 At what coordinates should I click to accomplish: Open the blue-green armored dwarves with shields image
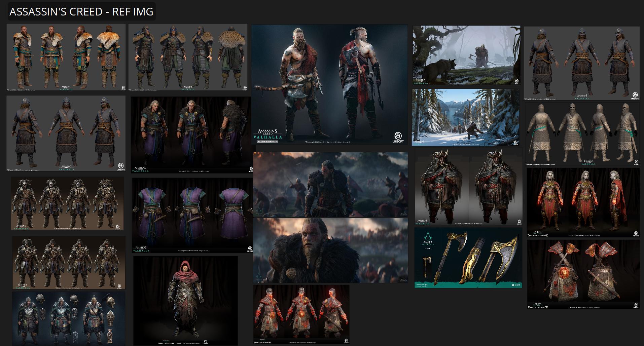(x=69, y=318)
